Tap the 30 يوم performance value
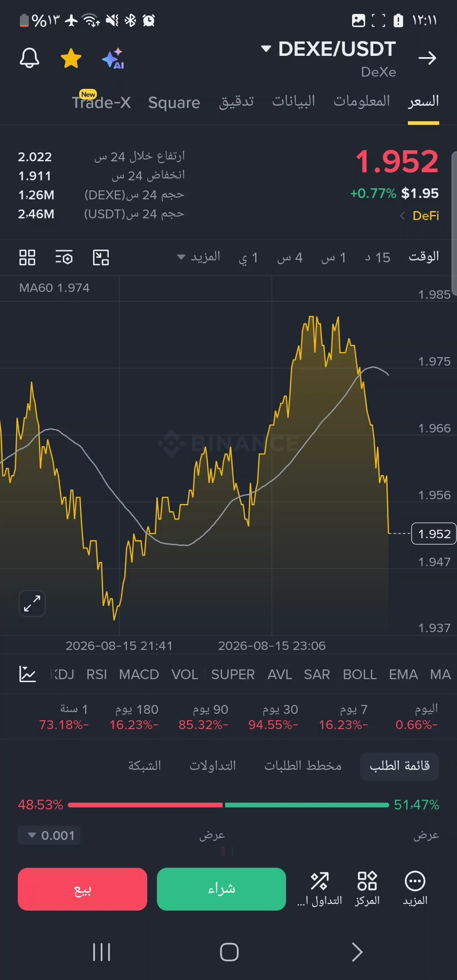This screenshot has height=980, width=457. point(273,725)
